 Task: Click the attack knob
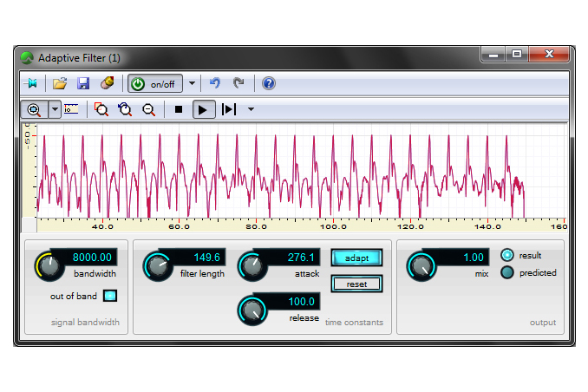pyautogui.click(x=252, y=266)
